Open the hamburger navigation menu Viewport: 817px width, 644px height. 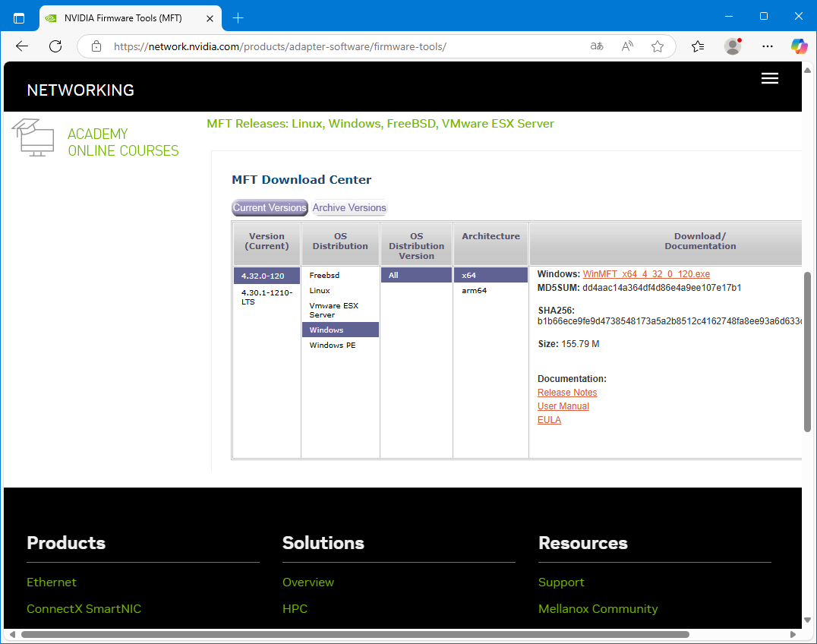(769, 79)
